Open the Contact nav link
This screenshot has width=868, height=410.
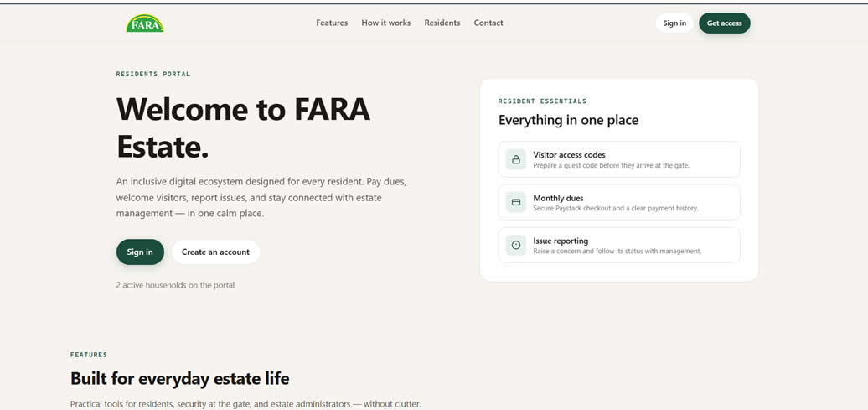[x=488, y=23]
